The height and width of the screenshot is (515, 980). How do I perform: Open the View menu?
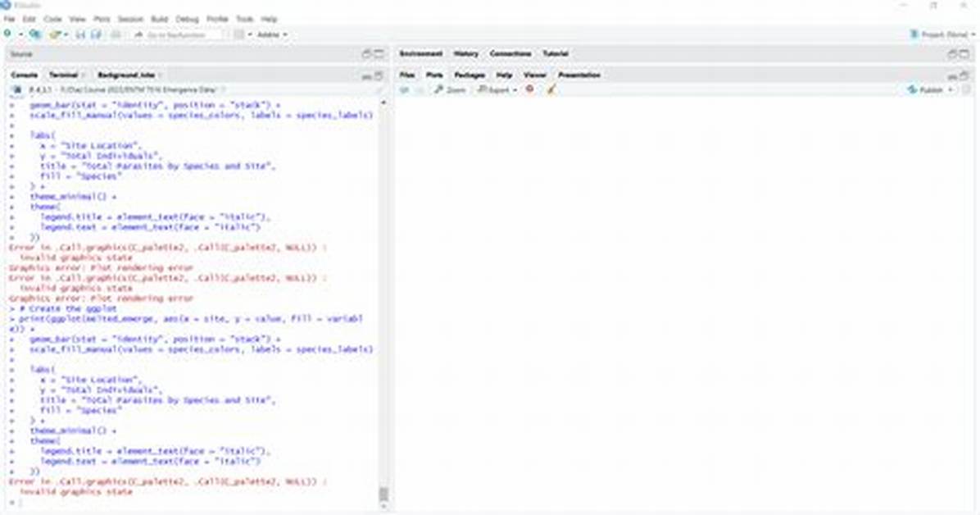(x=77, y=20)
